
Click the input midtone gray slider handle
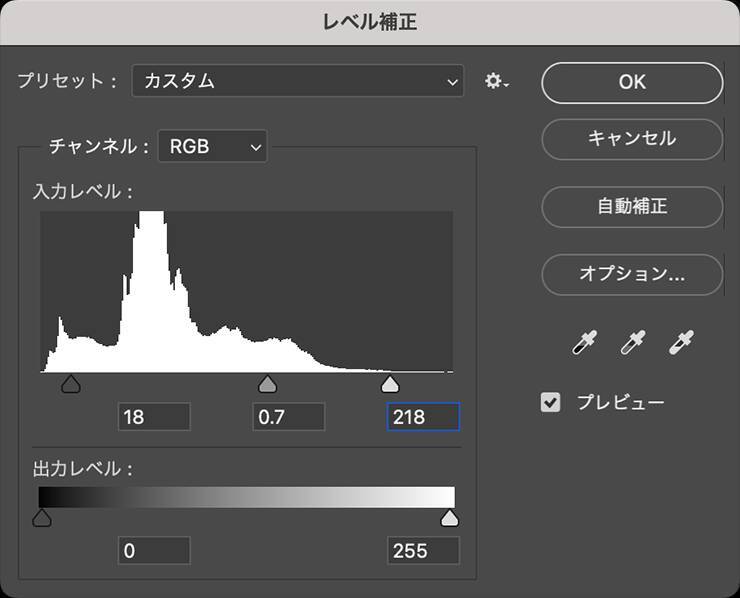[x=267, y=385]
